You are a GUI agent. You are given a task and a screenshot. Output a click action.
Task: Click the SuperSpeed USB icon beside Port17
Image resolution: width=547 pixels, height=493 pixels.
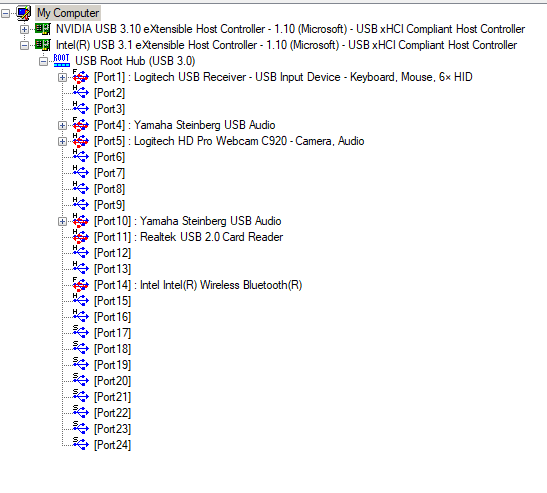coord(81,333)
